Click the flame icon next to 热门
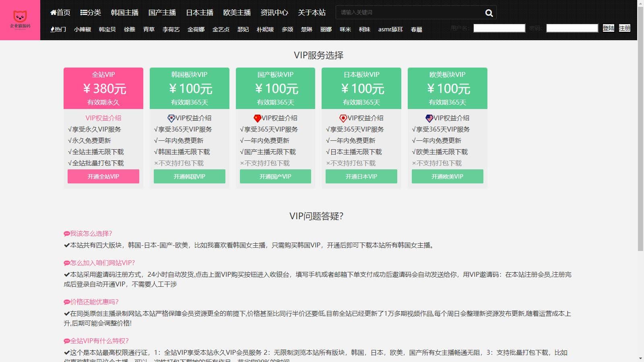This screenshot has width=644, height=362. pyautogui.click(x=52, y=29)
